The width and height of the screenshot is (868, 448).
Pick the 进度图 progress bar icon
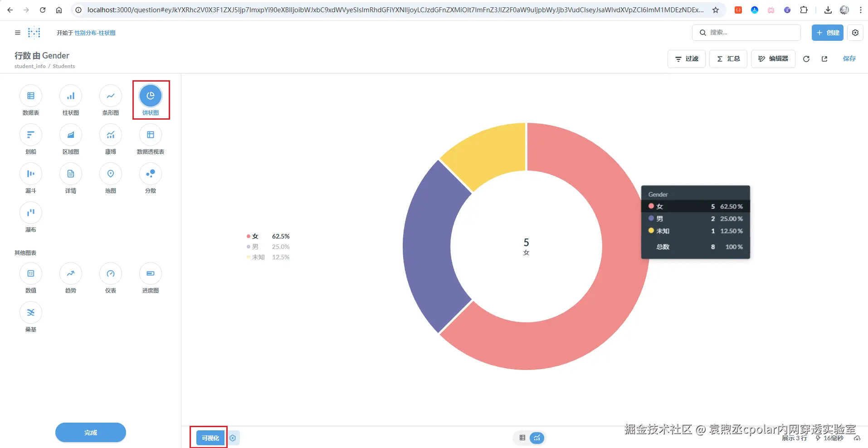[x=151, y=273]
